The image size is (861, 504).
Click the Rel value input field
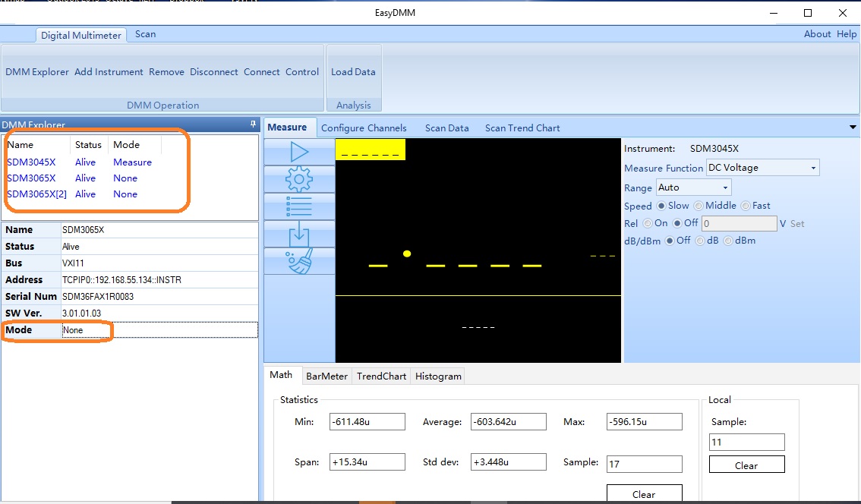click(739, 223)
